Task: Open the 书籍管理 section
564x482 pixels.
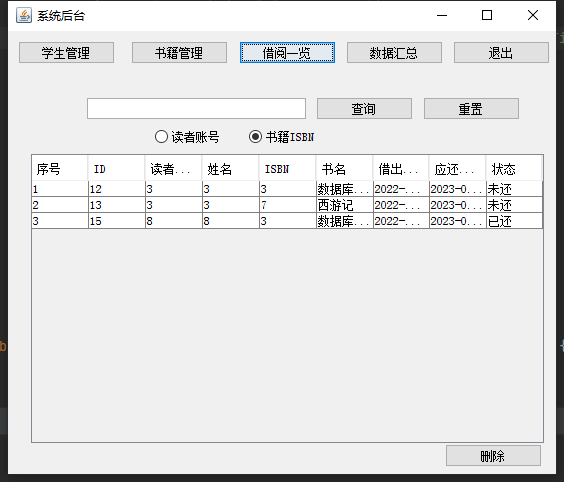Action: pyautogui.click(x=179, y=53)
